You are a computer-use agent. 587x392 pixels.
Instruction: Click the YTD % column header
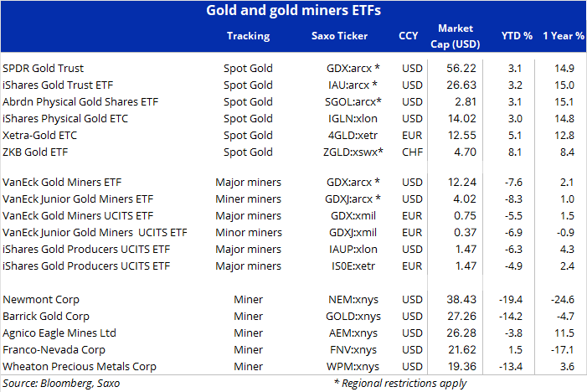[x=517, y=36]
